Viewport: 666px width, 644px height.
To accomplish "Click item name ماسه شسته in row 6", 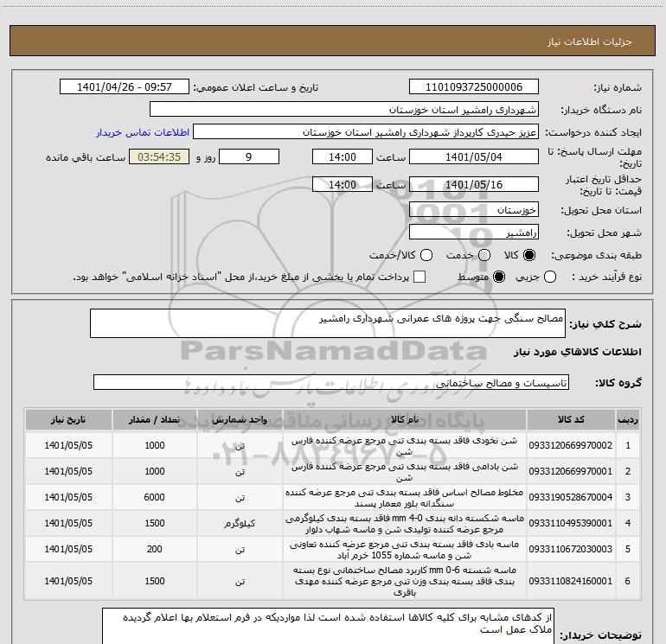I will [405, 581].
